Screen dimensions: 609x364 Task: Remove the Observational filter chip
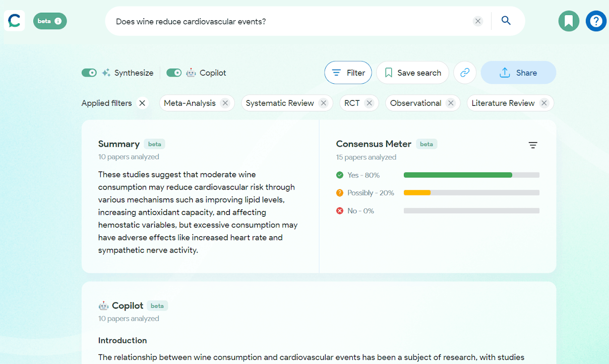pos(451,103)
